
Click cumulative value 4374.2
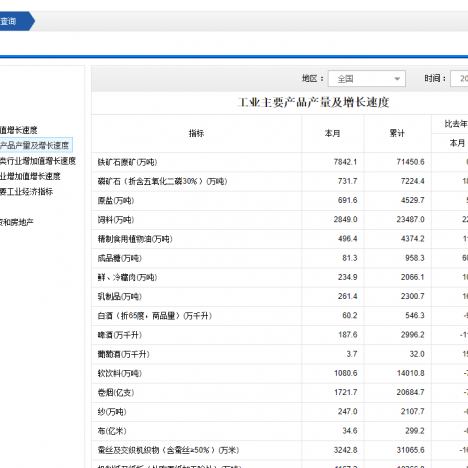click(413, 239)
